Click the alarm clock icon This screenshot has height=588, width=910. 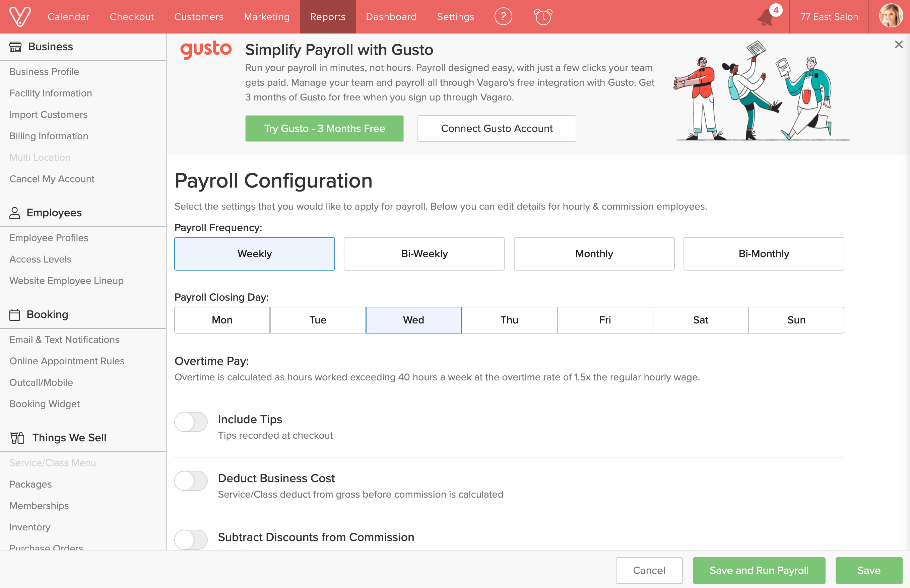click(543, 17)
